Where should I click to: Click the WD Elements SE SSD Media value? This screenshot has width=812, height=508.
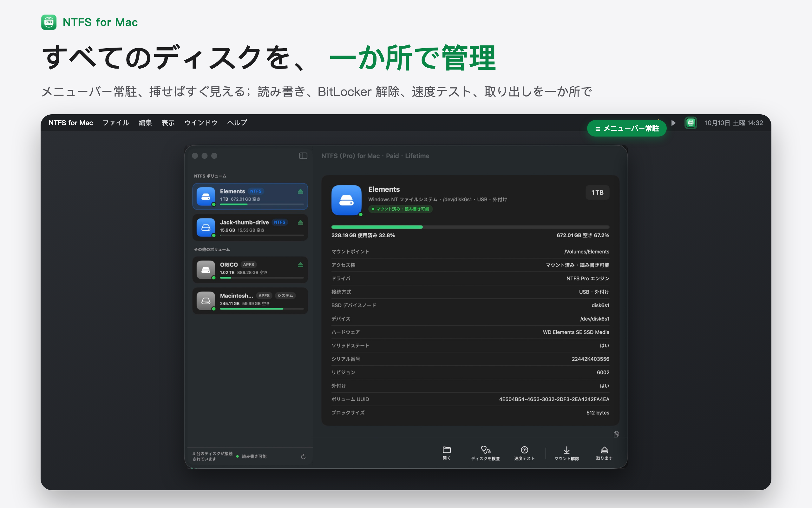(576, 332)
